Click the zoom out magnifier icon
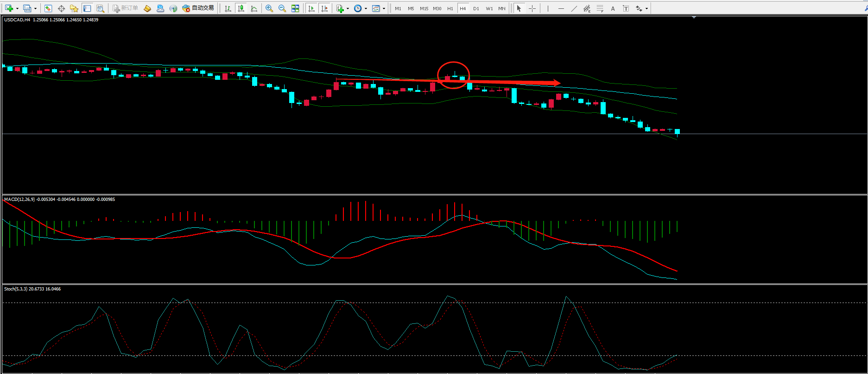Screen dimensions: 868x374 pyautogui.click(x=282, y=8)
